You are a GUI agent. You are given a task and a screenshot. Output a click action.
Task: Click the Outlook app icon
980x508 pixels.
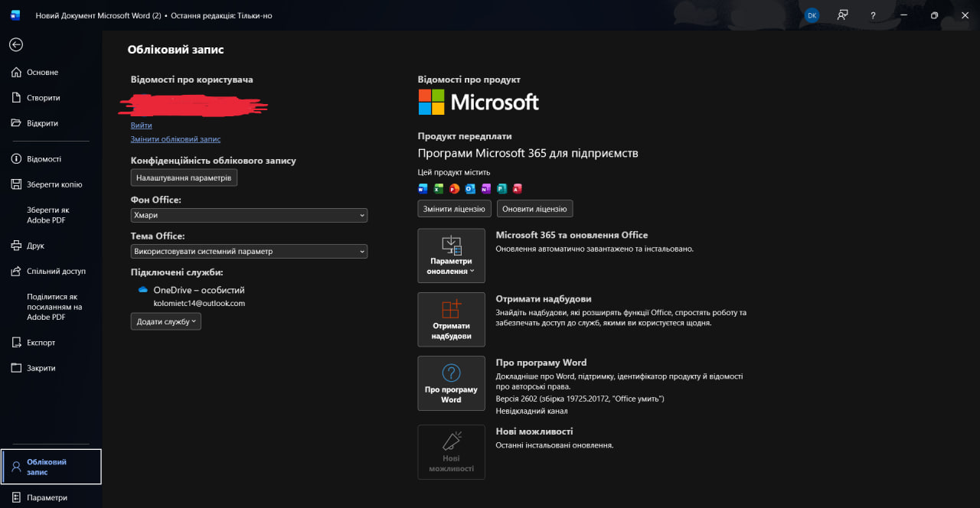click(470, 188)
